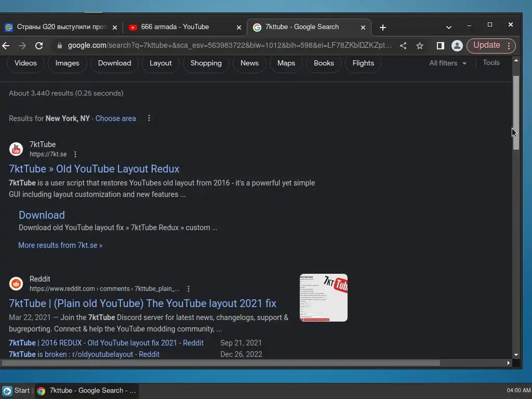532x399 pixels.
Task: Open the Start menu
Action: pos(16,391)
